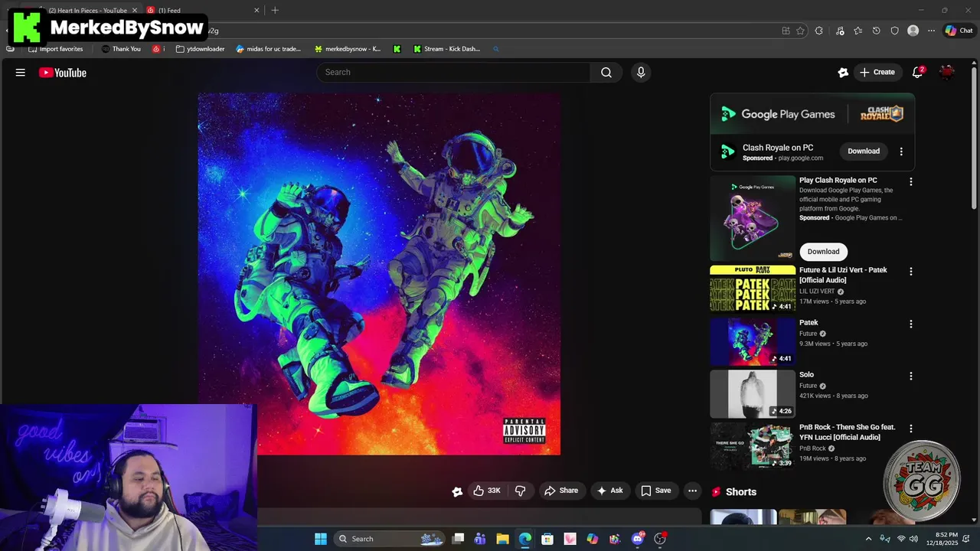Close the Feed tab
The width and height of the screenshot is (980, 551).
click(256, 11)
